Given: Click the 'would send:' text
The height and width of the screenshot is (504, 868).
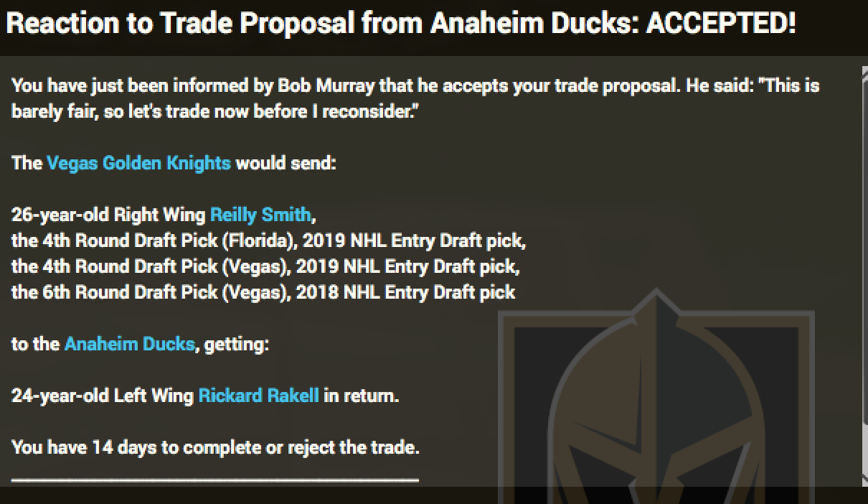Looking at the screenshot, I should tap(286, 163).
